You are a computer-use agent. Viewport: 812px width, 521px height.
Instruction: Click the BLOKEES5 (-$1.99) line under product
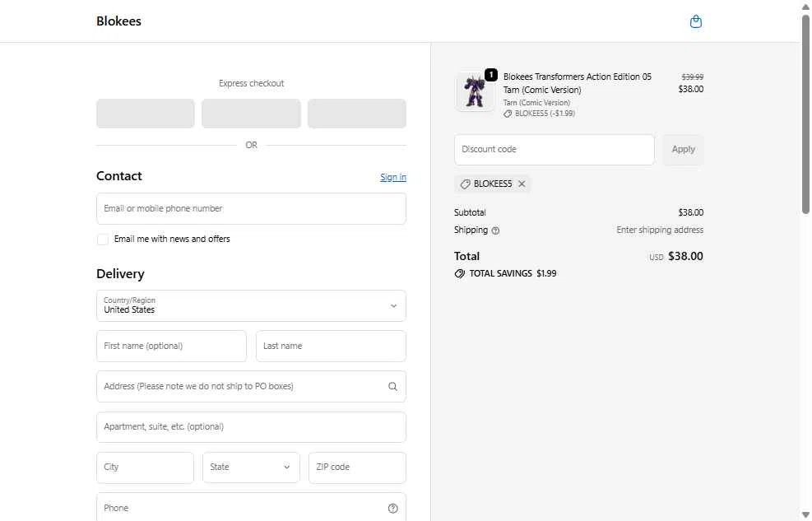pyautogui.click(x=539, y=114)
